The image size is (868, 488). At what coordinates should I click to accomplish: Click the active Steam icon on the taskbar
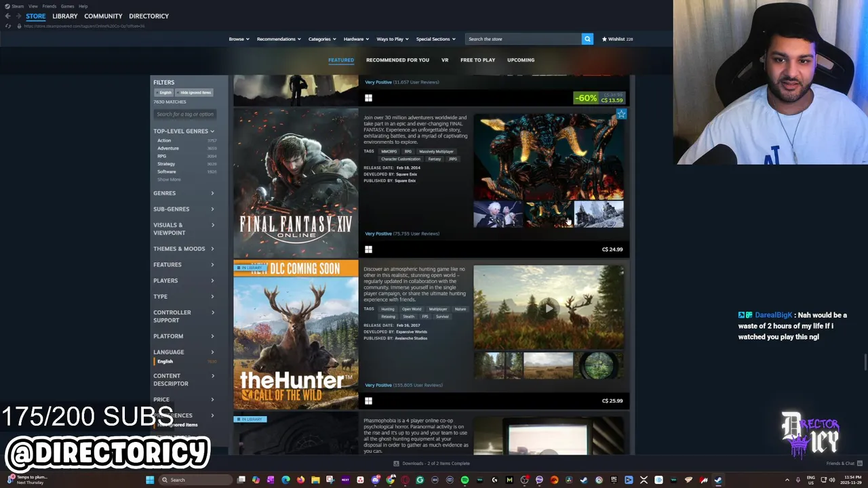click(x=718, y=480)
